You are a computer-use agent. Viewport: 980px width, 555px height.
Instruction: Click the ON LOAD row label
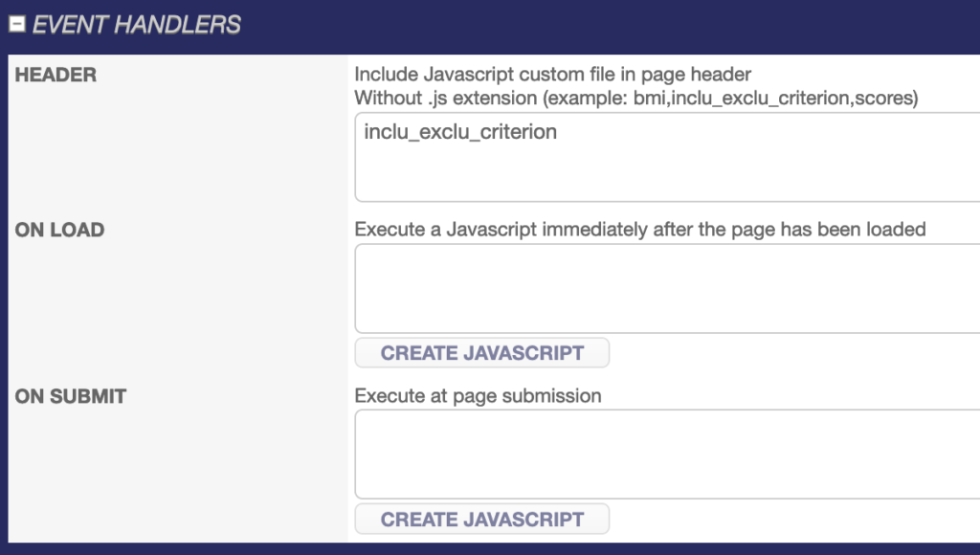[x=59, y=230]
